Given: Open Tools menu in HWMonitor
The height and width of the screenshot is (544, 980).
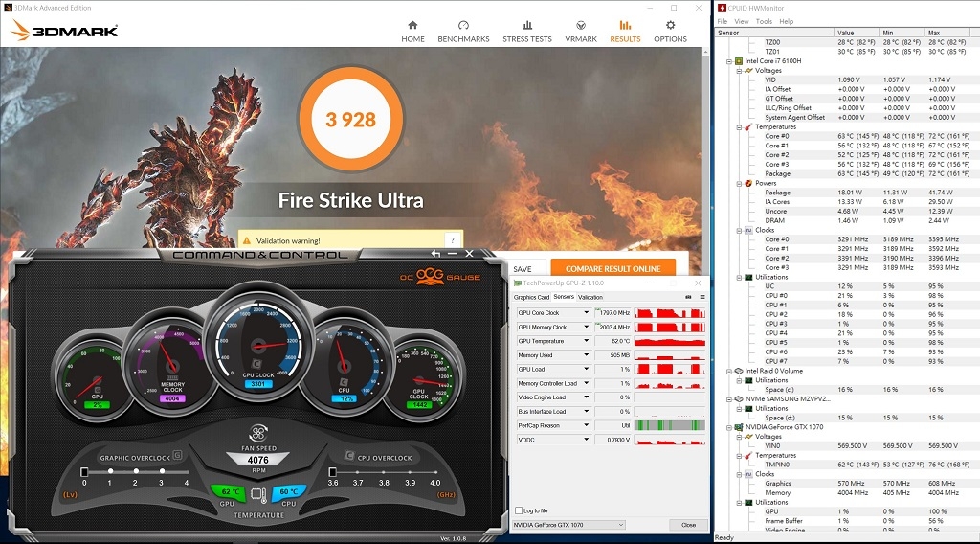Looking at the screenshot, I should coord(764,21).
